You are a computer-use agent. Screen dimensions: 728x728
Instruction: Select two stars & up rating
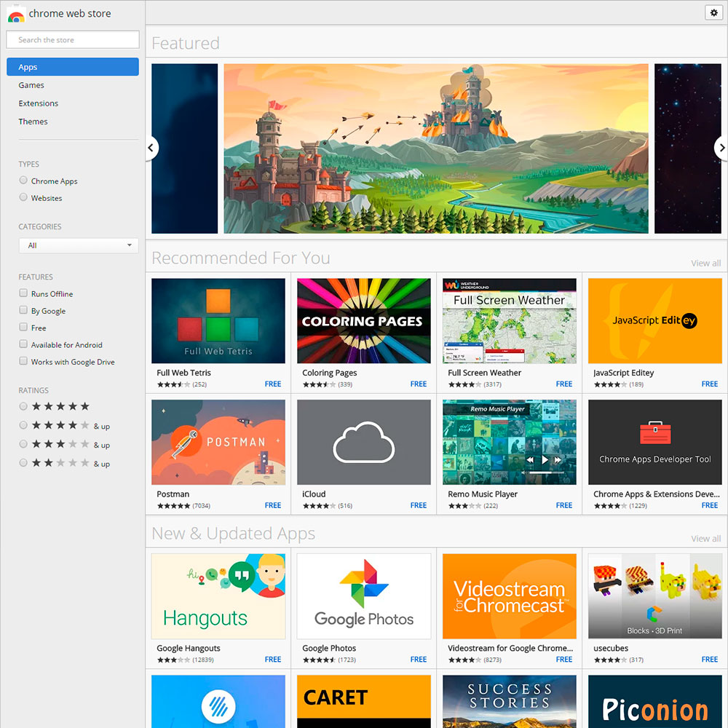(x=23, y=463)
